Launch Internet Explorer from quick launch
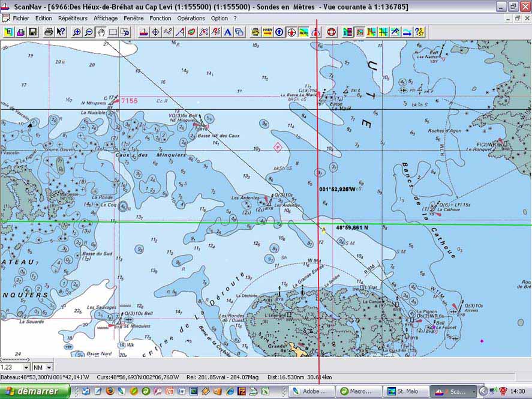 [x=230, y=391]
